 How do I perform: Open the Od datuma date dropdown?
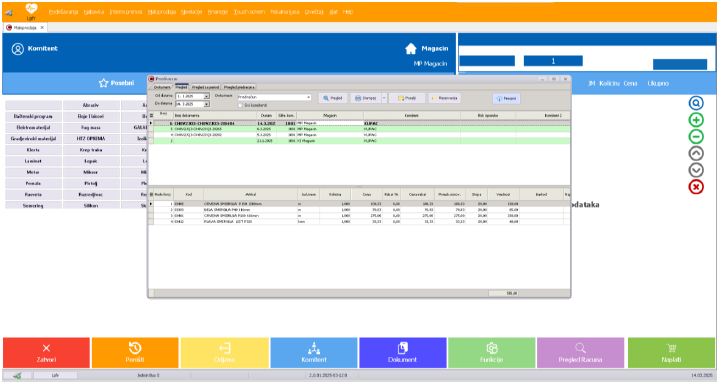(206, 96)
